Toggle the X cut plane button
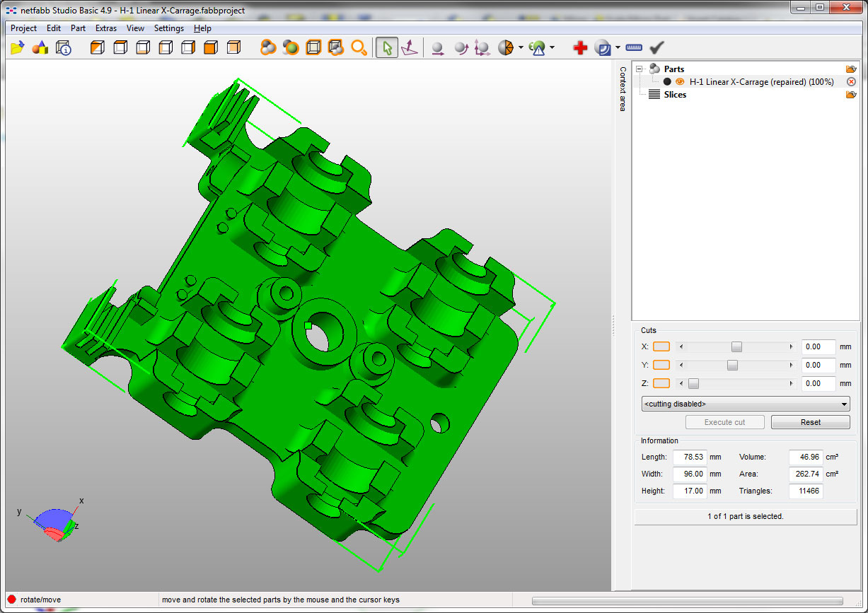 point(661,346)
